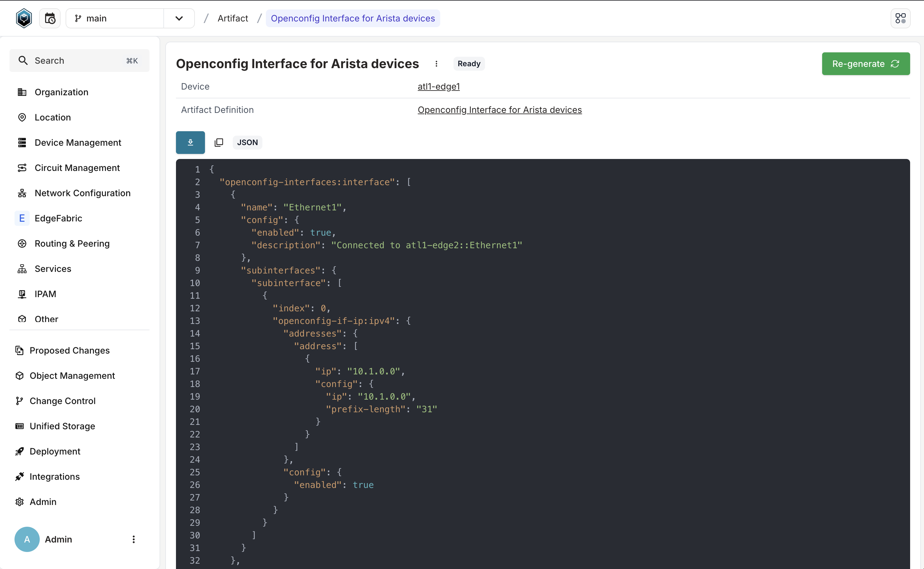Open the kebab menu beside artifact title
924x569 pixels.
click(x=436, y=64)
